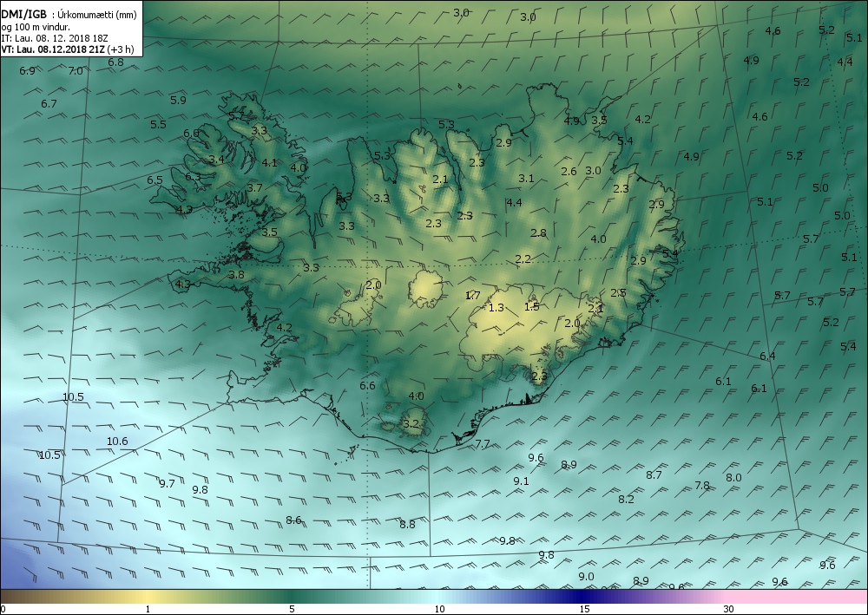Click the 3.4 value label
This screenshot has height=615, width=868.
[x=216, y=160]
